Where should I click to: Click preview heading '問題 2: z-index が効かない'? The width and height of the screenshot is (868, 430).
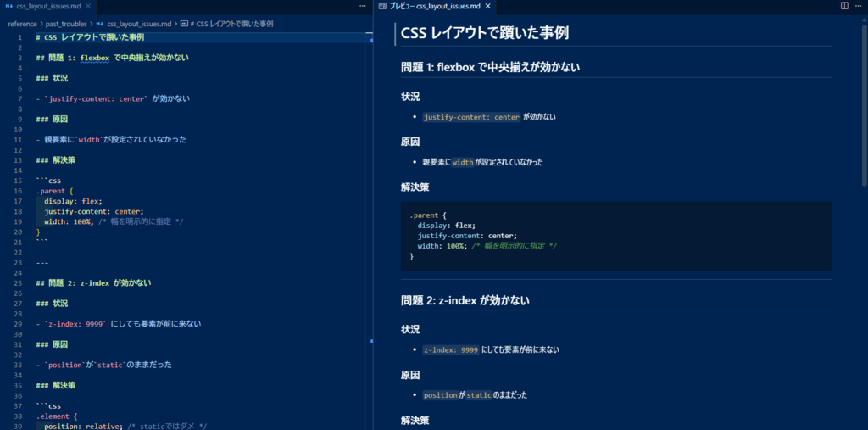click(x=465, y=301)
